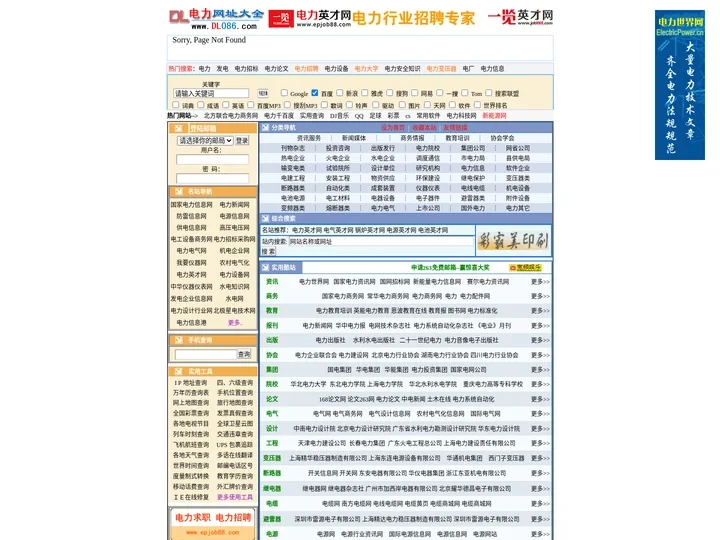Open the 华北电力大学 link
Viewport: 720px width, 540px height.
point(308,384)
